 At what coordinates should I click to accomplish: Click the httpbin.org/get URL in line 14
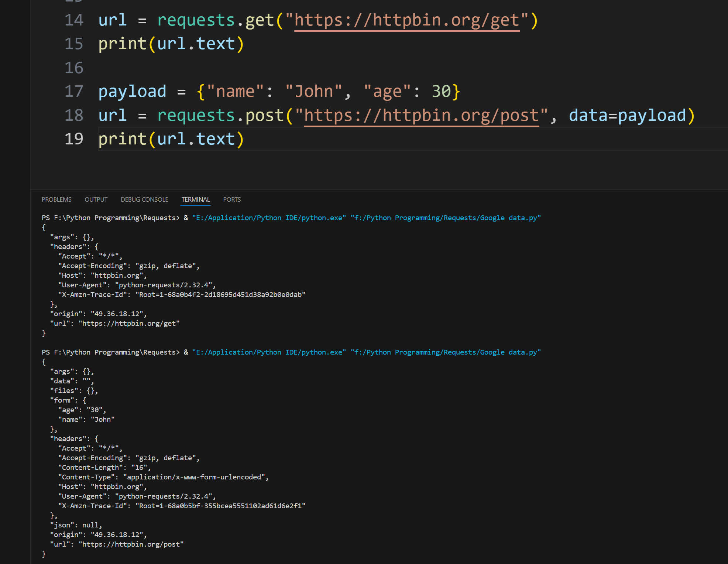406,20
